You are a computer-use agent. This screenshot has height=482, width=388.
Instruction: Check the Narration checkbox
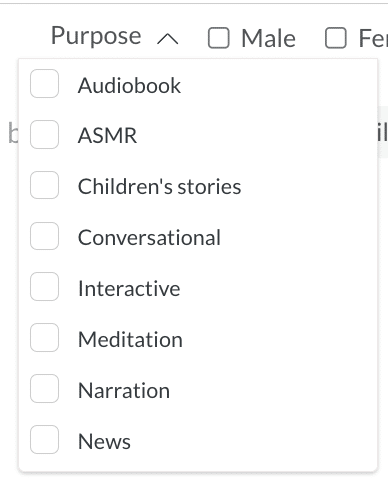pyautogui.click(x=44, y=388)
